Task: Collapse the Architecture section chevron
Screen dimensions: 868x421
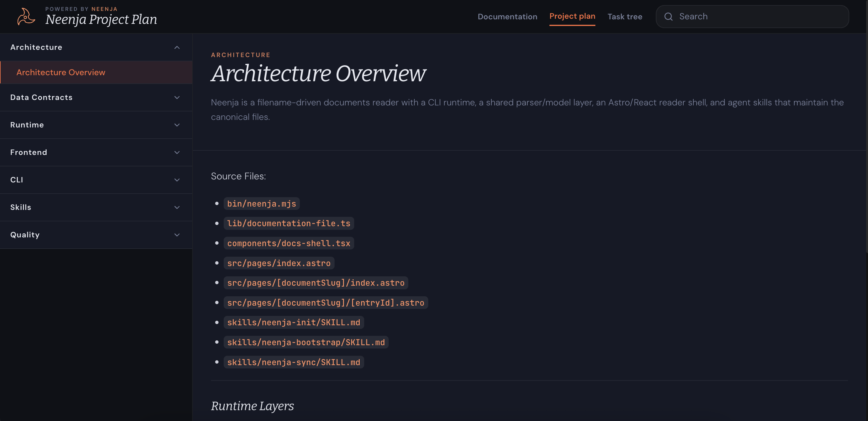Action: [177, 47]
